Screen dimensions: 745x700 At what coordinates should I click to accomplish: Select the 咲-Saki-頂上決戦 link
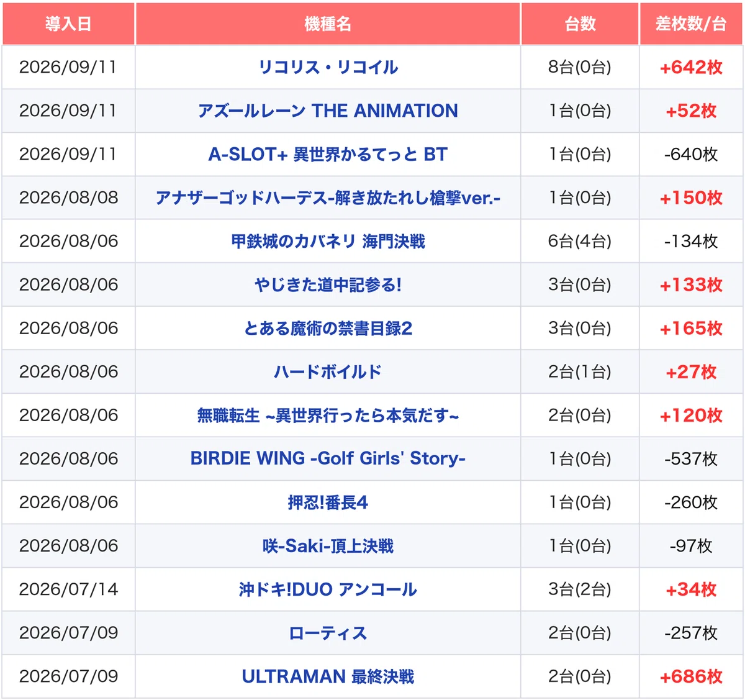(x=328, y=545)
